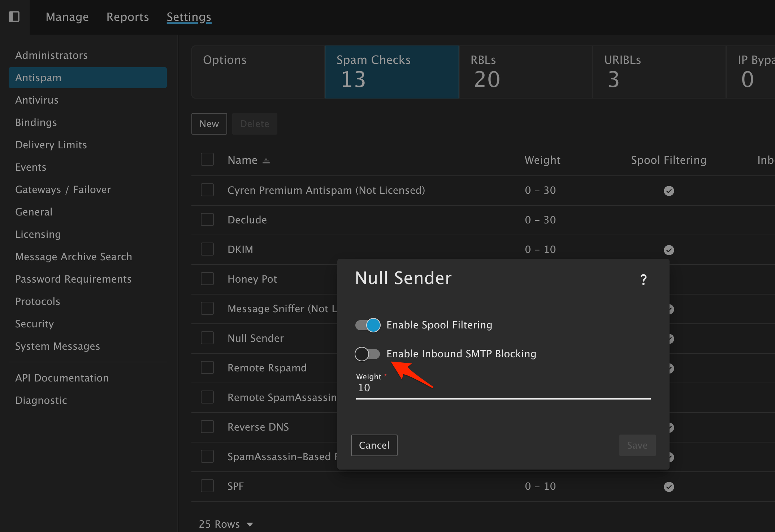
Task: Open the Null Sender help question mark
Action: [643, 280]
